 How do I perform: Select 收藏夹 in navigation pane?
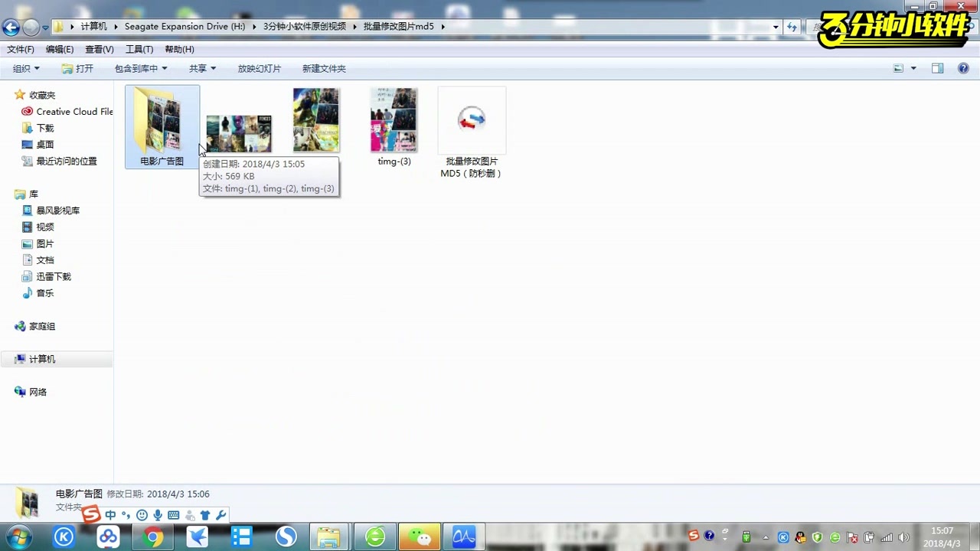point(35,95)
